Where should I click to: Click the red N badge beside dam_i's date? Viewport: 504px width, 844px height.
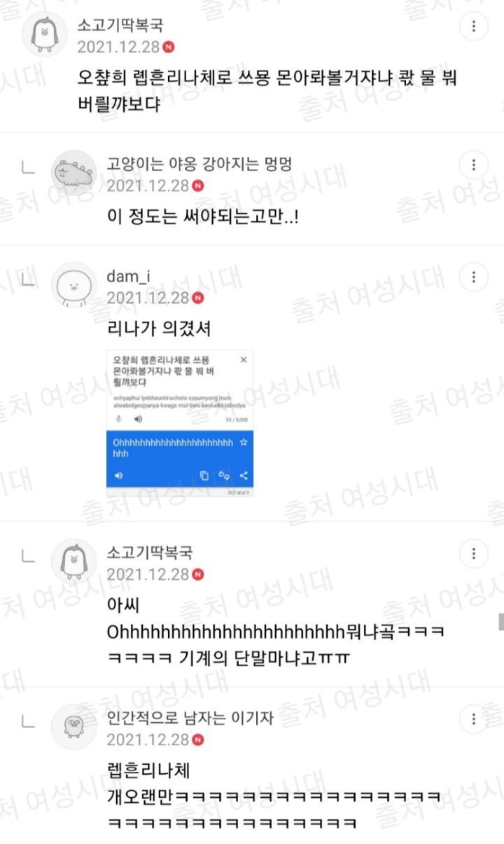click(198, 298)
